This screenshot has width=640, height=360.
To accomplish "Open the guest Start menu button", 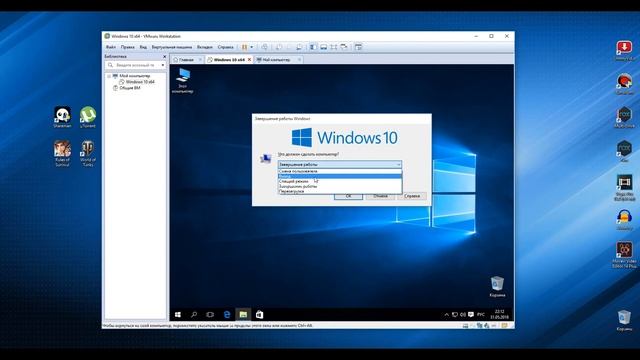I will [178, 315].
